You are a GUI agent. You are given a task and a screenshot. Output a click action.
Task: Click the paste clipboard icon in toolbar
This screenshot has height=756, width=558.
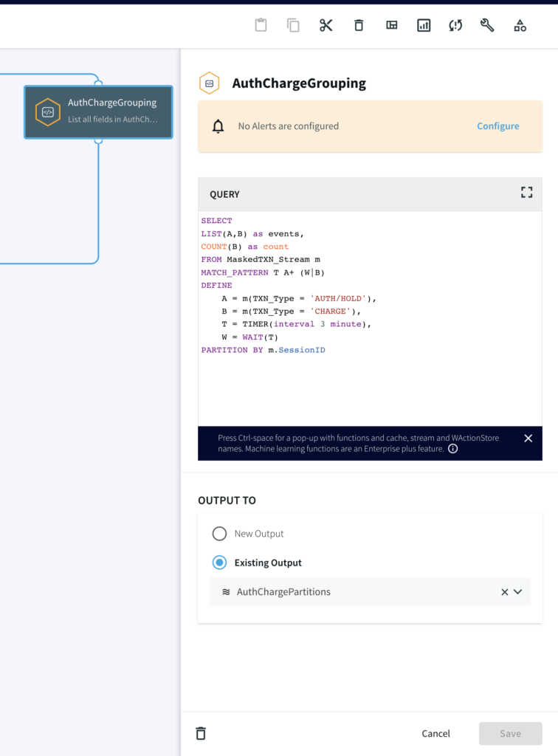pyautogui.click(x=261, y=25)
